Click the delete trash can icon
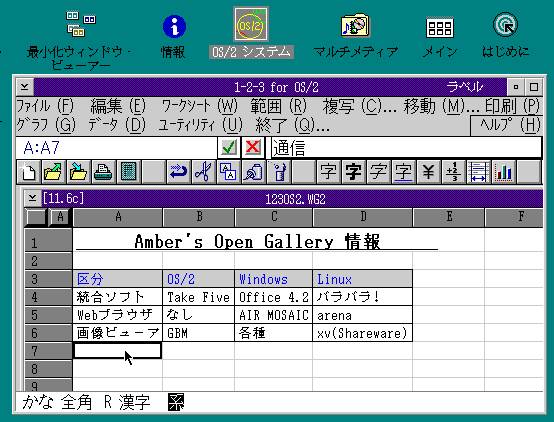The width and height of the screenshot is (554, 422). click(x=278, y=172)
